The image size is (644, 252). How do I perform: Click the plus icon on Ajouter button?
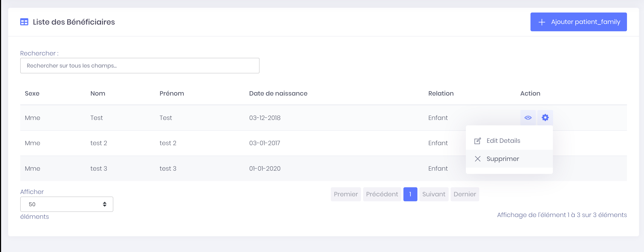point(541,22)
